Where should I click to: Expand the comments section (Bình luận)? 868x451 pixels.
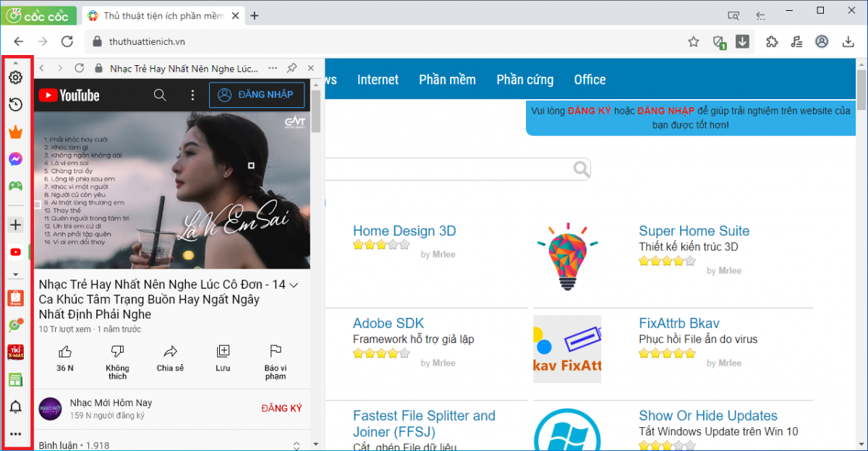point(296,445)
